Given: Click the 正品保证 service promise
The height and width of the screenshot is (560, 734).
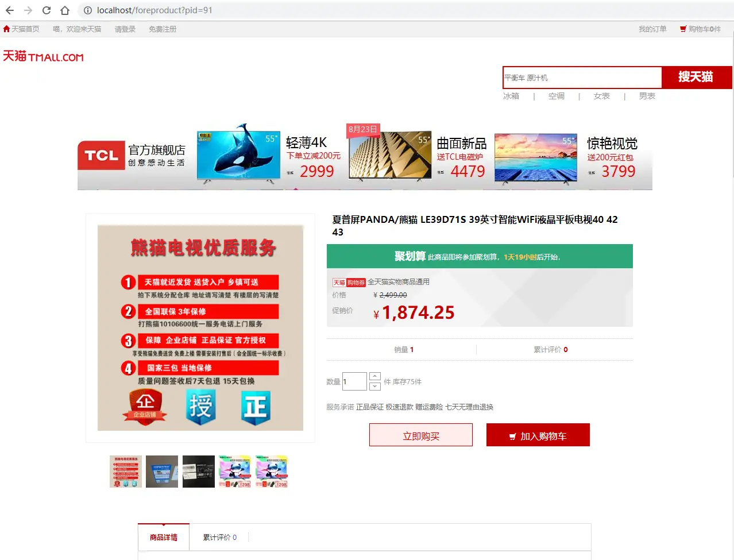Looking at the screenshot, I should click(x=370, y=407).
